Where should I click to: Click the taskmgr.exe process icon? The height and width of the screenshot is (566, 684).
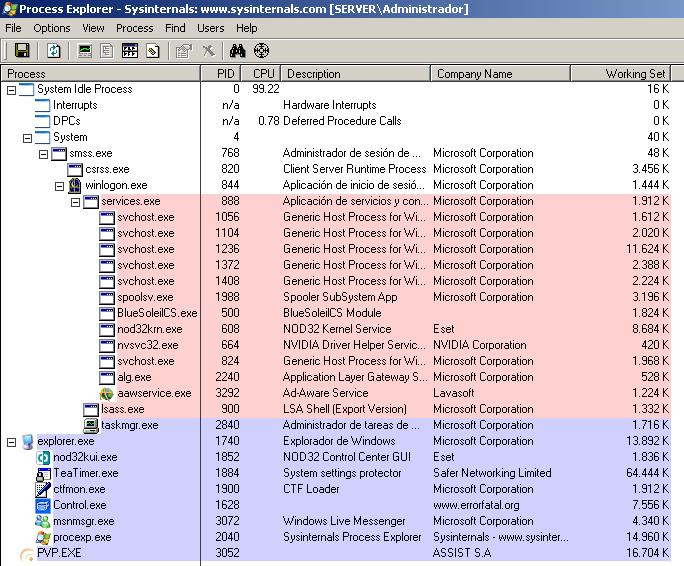coord(91,425)
